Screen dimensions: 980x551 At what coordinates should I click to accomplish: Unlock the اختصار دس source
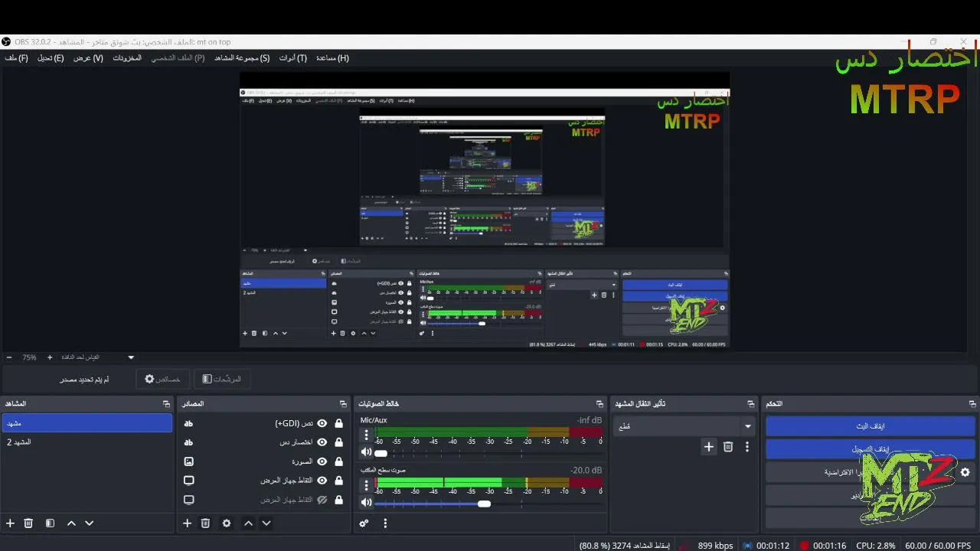(338, 442)
